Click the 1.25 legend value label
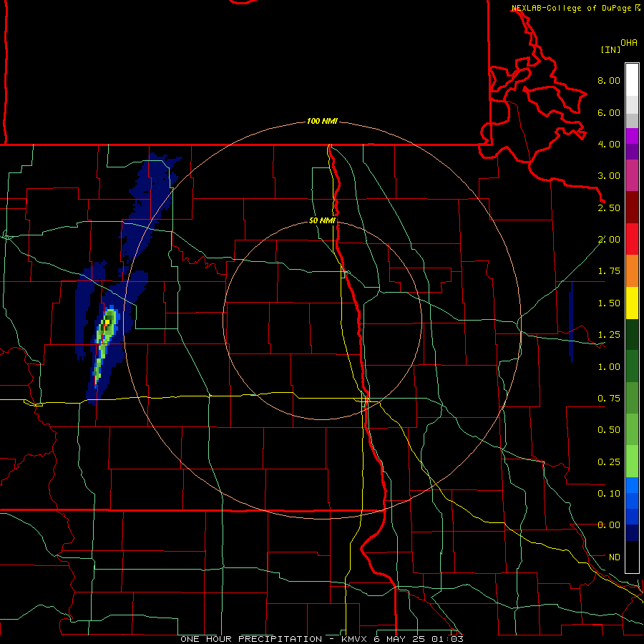This screenshot has height=644, width=644. click(609, 335)
